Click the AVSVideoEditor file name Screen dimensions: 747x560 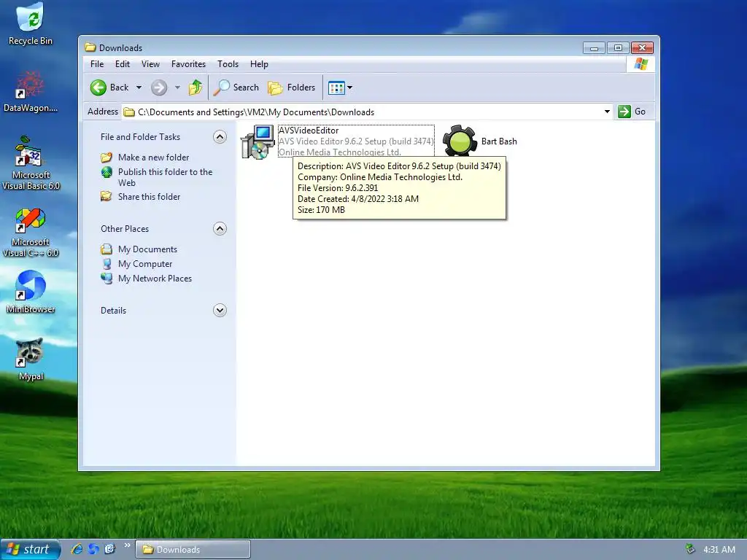point(309,131)
